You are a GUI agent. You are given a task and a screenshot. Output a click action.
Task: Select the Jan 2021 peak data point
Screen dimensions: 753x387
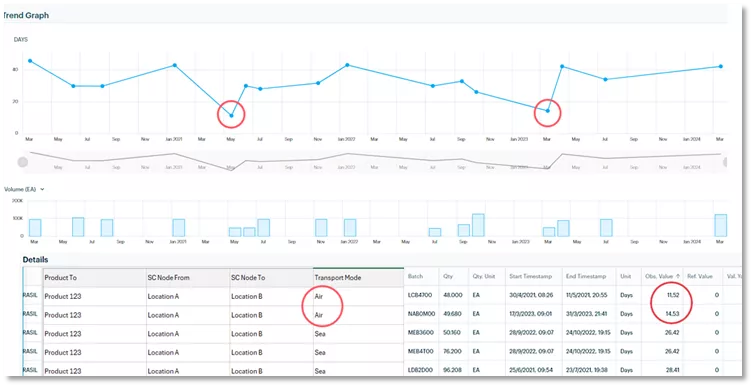(175, 65)
